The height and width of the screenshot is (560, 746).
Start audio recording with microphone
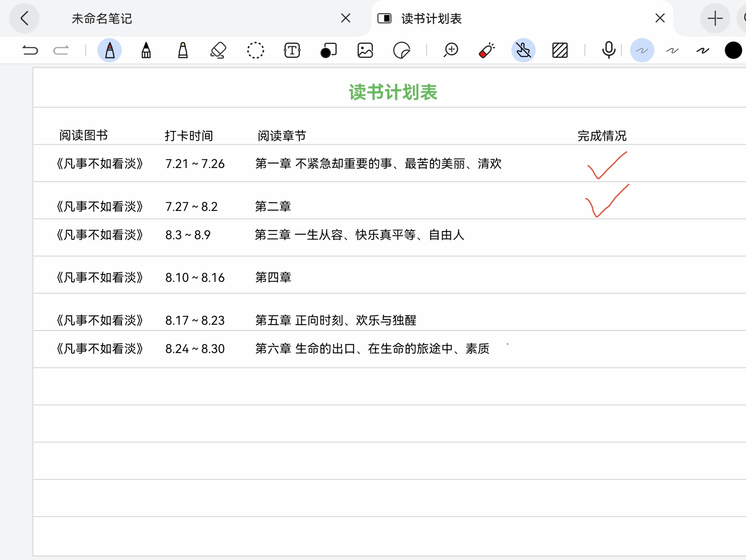click(x=609, y=50)
